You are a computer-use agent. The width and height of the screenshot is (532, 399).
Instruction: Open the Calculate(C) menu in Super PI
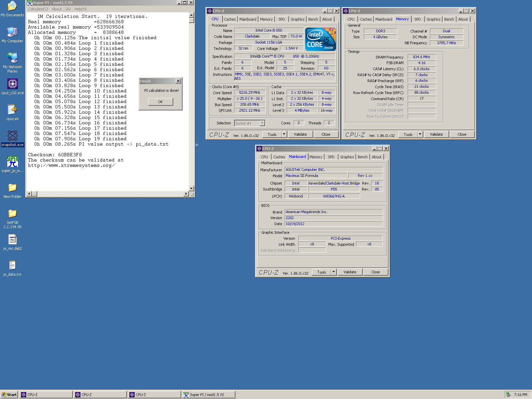point(38,9)
